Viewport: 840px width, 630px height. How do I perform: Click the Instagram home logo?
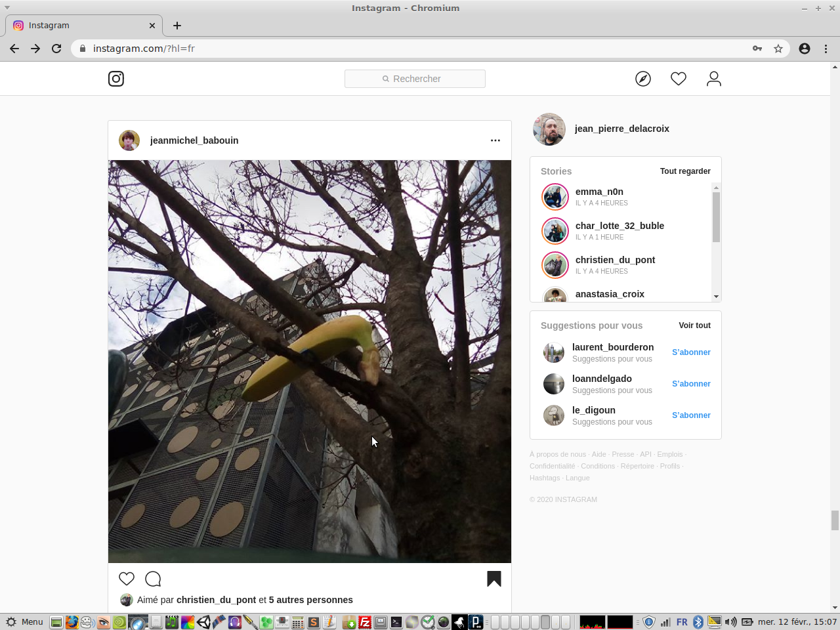click(x=116, y=79)
